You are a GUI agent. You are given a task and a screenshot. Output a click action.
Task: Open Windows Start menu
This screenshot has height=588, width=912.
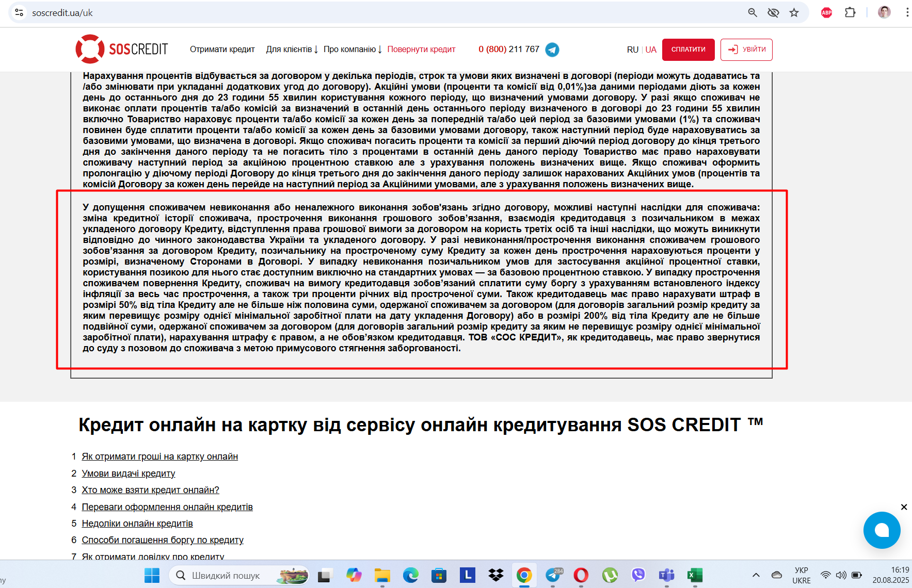point(152,576)
